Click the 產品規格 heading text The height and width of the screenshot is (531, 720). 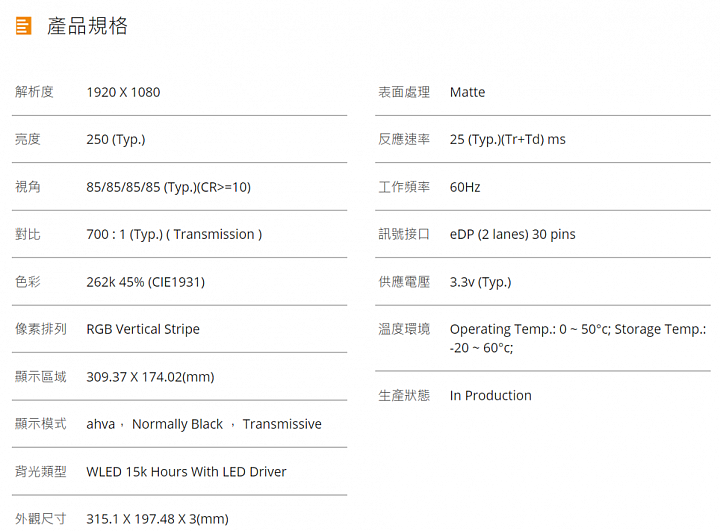coord(87,26)
